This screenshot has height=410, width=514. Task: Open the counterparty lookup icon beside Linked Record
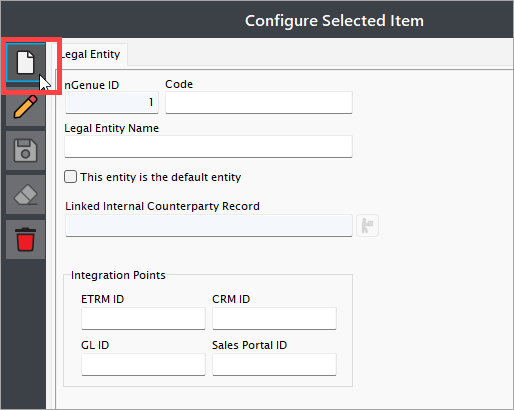click(x=367, y=226)
